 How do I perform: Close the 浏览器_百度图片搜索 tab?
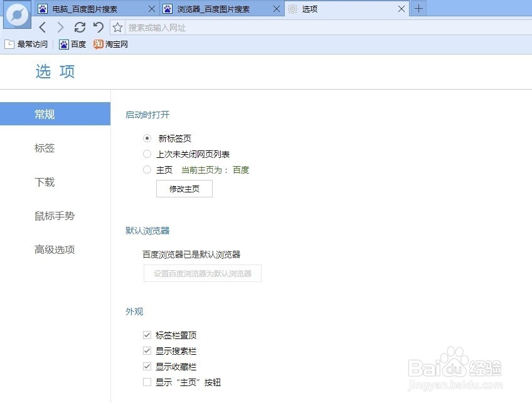[x=277, y=9]
